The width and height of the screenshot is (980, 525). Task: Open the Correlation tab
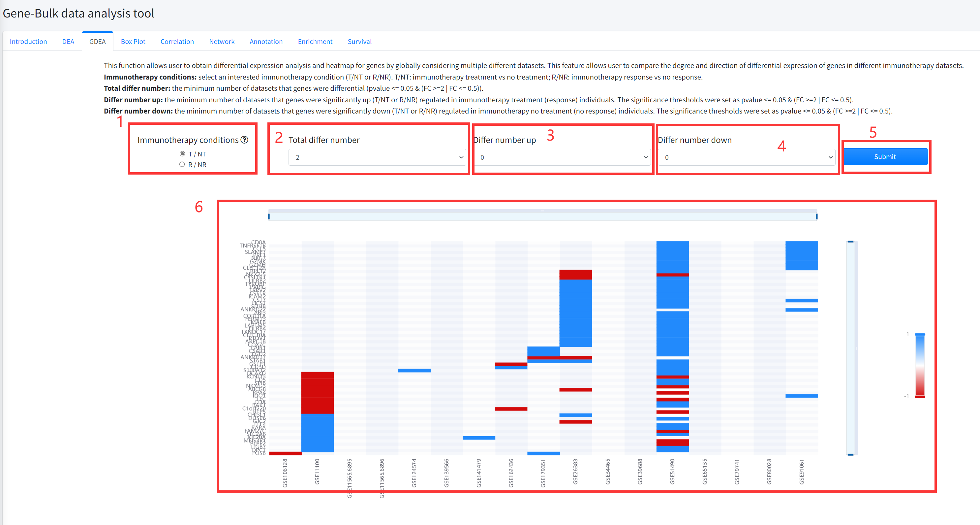tap(177, 42)
